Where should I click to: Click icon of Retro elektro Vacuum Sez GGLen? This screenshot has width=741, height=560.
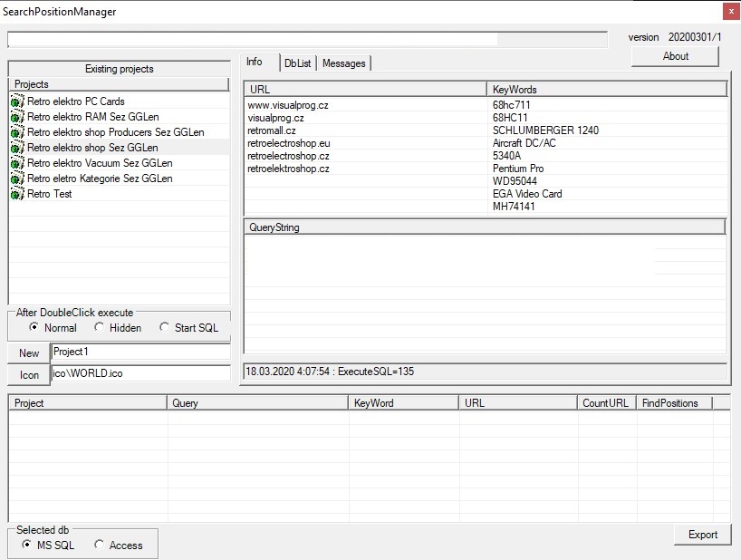tap(17, 163)
